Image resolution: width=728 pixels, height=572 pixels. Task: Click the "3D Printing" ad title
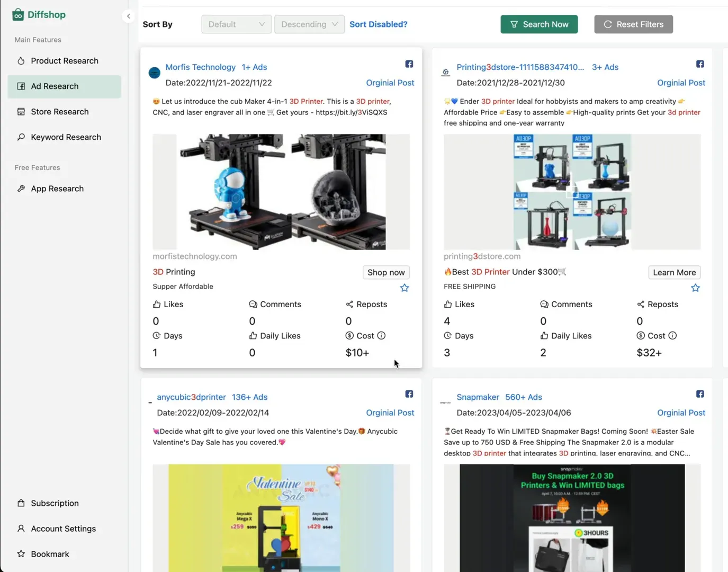(174, 272)
